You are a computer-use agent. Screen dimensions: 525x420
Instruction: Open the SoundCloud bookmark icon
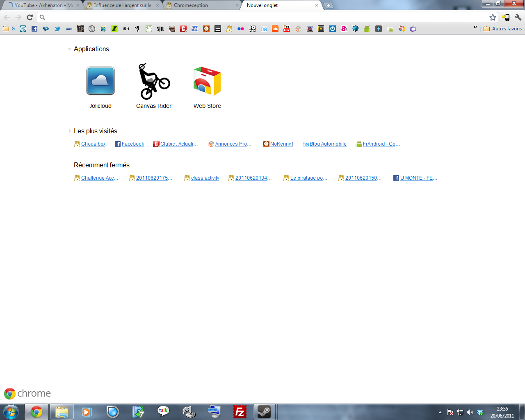[275, 29]
